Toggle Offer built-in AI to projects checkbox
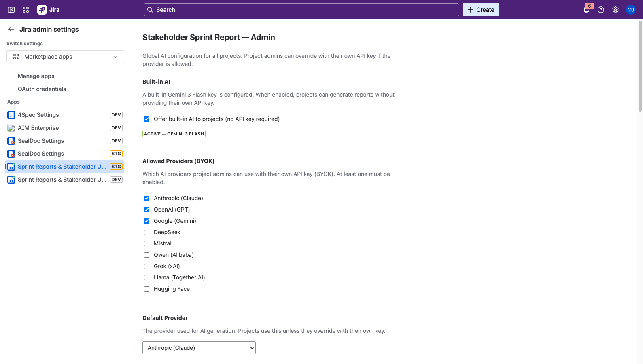This screenshot has width=643, height=364. click(146, 119)
